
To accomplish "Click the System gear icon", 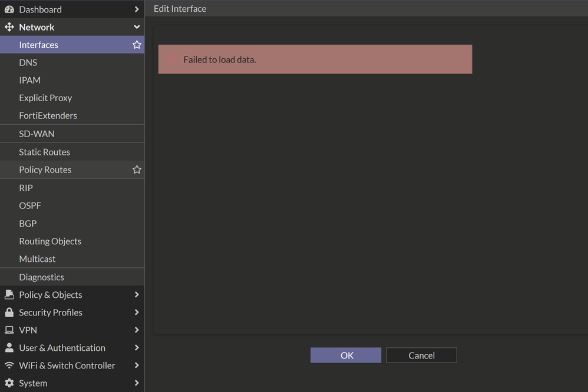I will [x=9, y=383].
